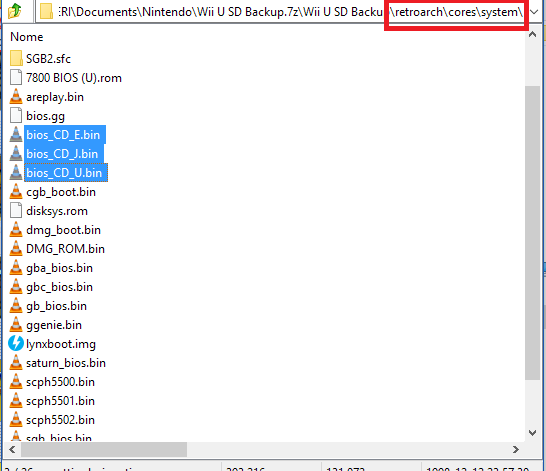Select the SGB2.sfc folder icon
The image size is (546, 471).
[x=16, y=58]
